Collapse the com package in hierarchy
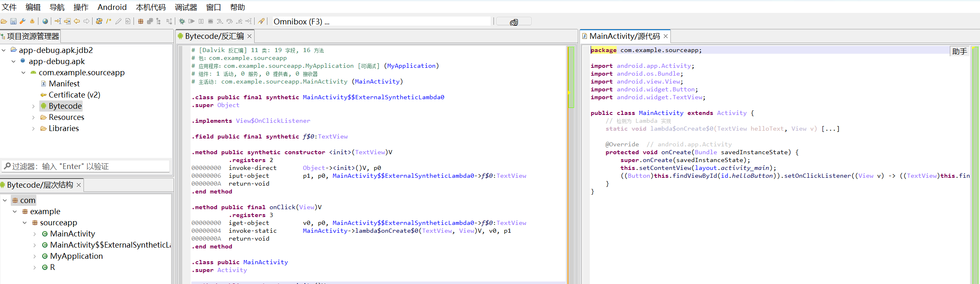 point(5,200)
